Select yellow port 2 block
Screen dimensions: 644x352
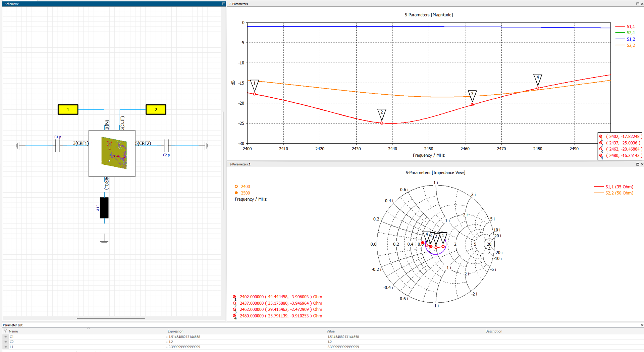tap(156, 109)
